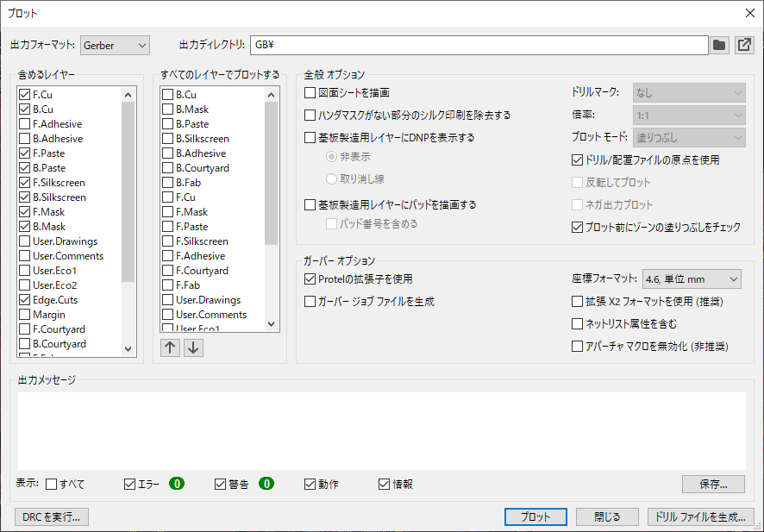Open the プロット モード dropdown
764x532 pixels.
[689, 138]
